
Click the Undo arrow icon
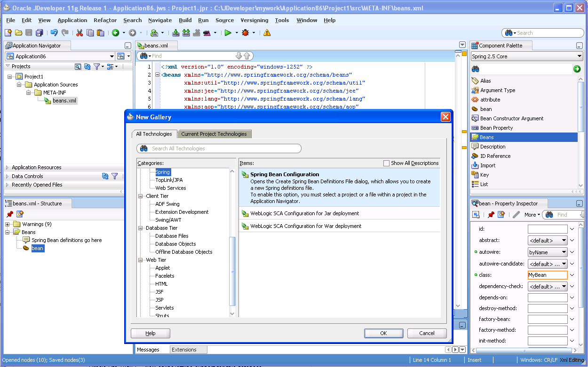tap(54, 33)
